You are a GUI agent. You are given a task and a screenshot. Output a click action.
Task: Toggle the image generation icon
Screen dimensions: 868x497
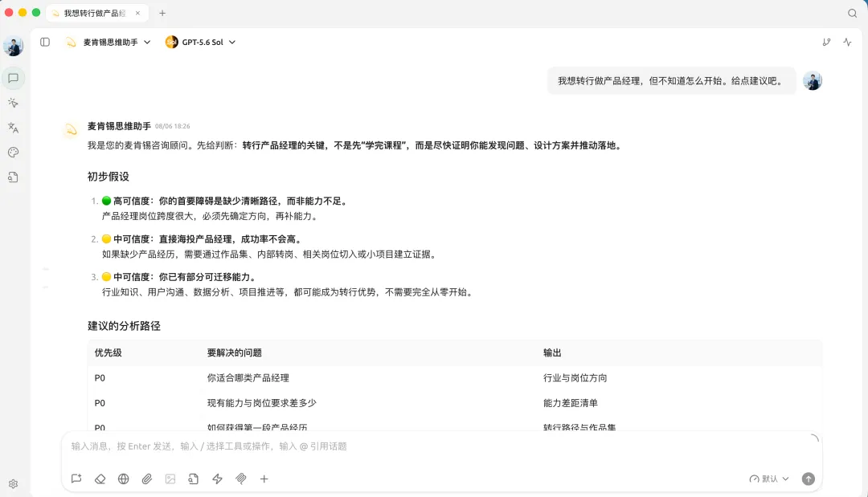(170, 479)
